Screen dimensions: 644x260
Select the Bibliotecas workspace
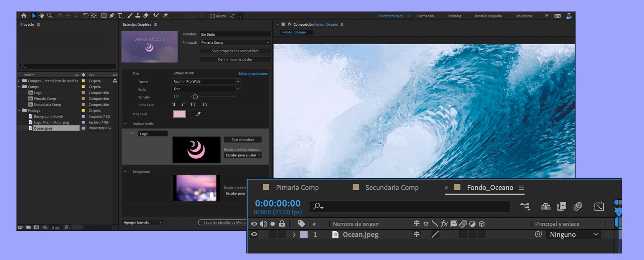pos(524,16)
